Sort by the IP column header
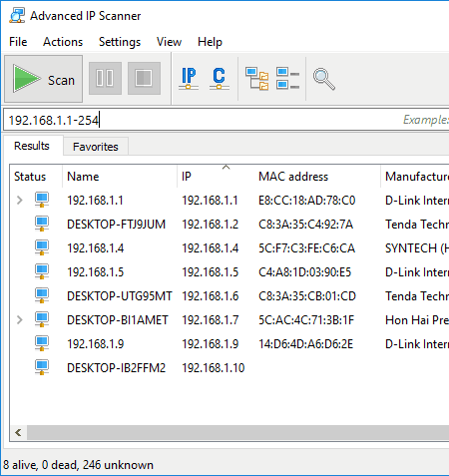 pos(216,177)
